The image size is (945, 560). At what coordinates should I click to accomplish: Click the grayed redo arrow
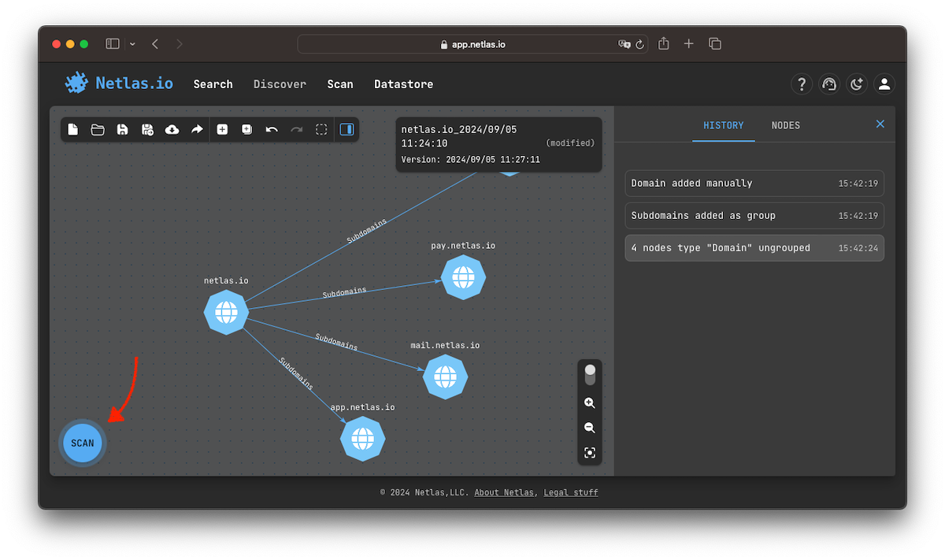pyautogui.click(x=296, y=129)
